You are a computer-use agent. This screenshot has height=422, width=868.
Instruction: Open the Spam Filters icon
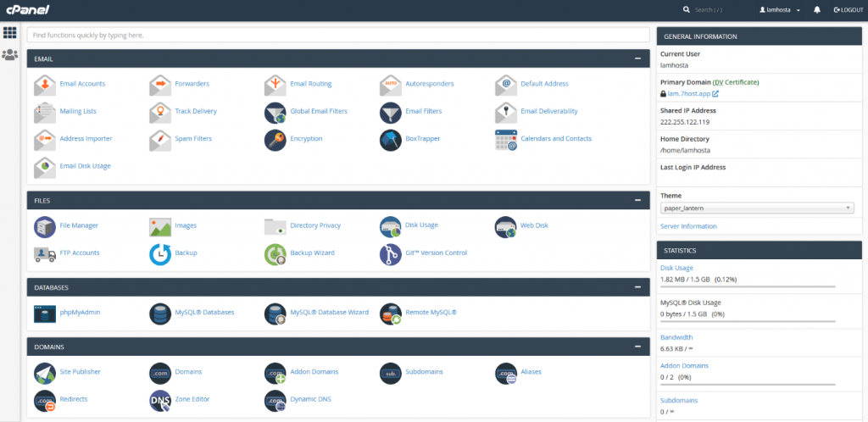[160, 140]
